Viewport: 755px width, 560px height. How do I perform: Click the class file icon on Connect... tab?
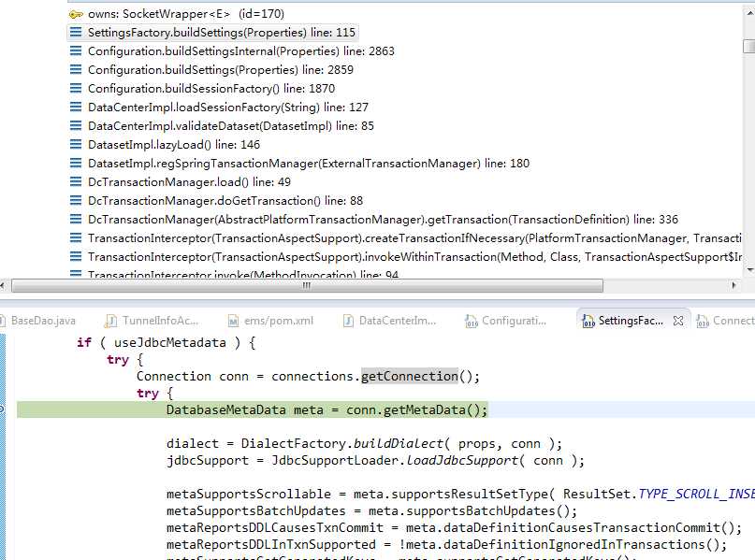(x=703, y=321)
